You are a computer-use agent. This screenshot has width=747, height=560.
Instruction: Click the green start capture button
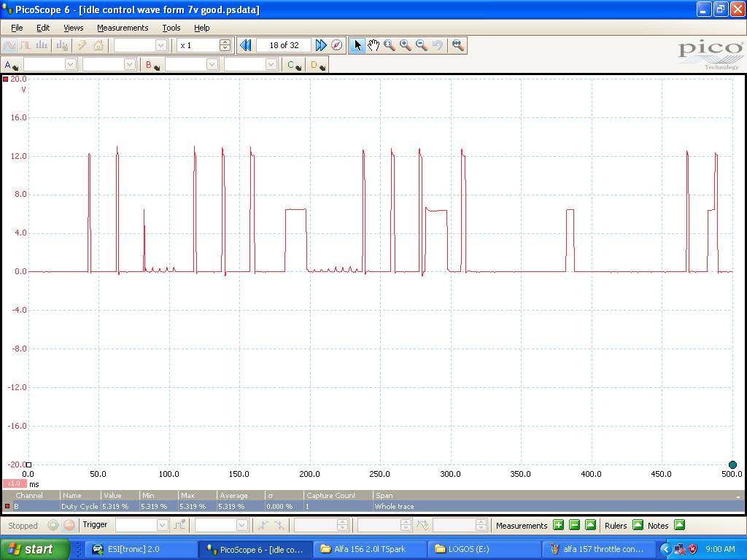(53, 525)
